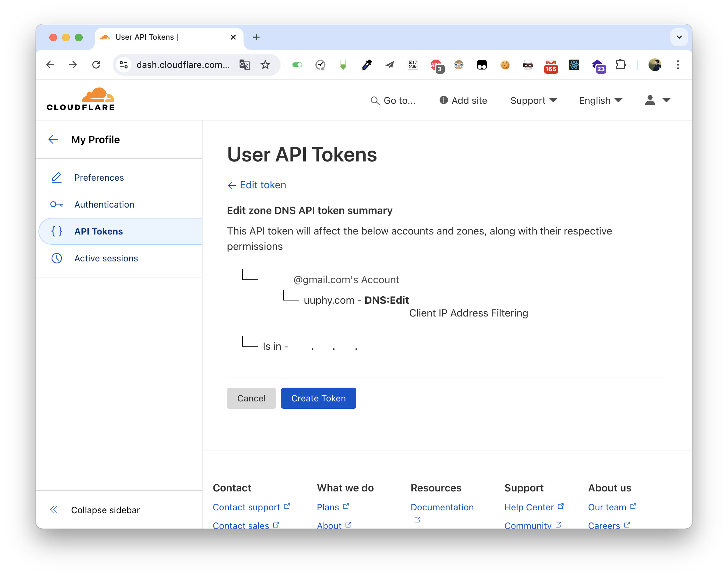Expand the English language dropdown
Image resolution: width=728 pixels, height=576 pixels.
(600, 101)
